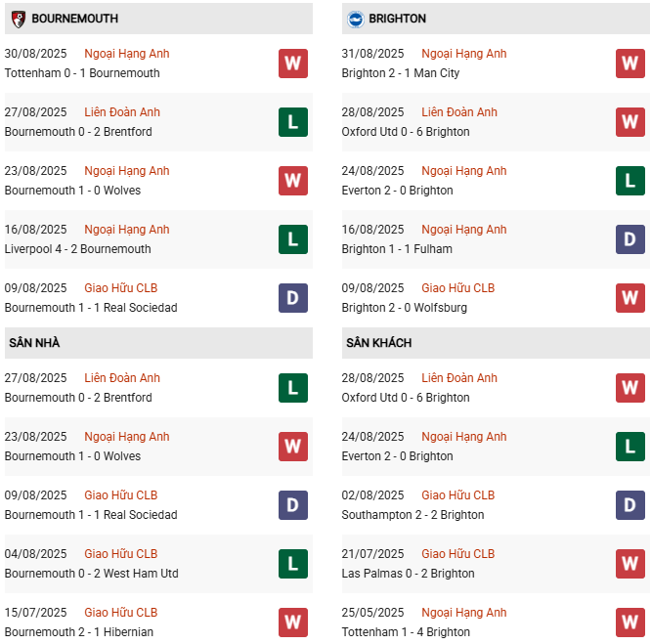Follow Giao Hữu CLB link dated 15/07/2025
Screen dimensions: 651x644
120,613
